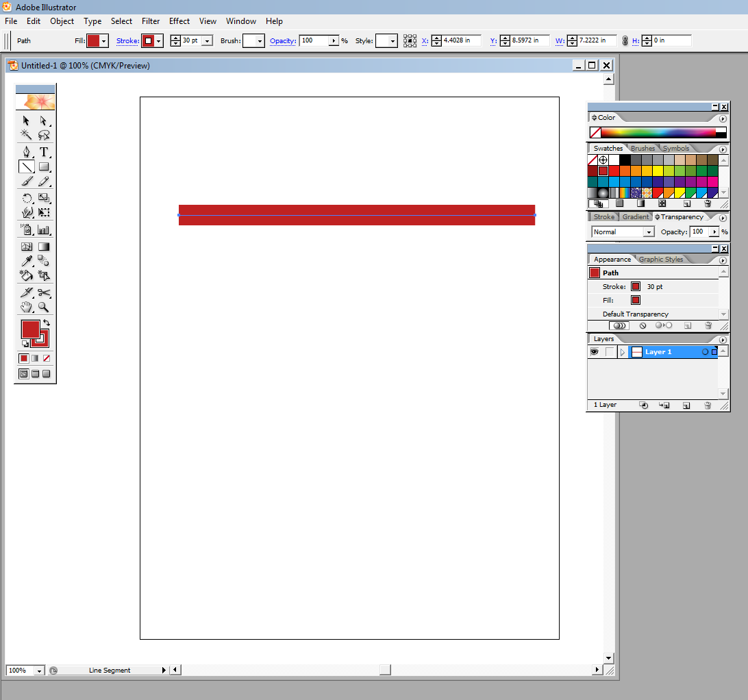
Task: Open the Stroke weight dropdown arrow
Action: [x=208, y=40]
